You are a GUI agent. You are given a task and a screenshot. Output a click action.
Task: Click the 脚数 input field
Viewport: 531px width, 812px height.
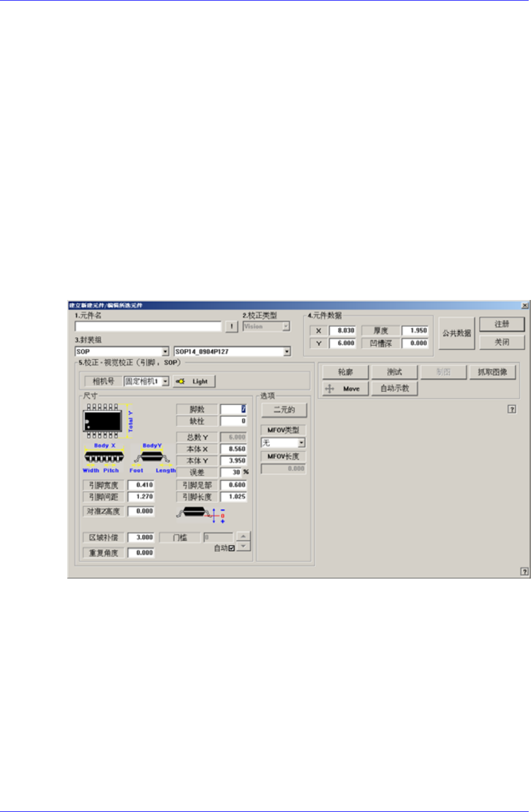point(234,409)
